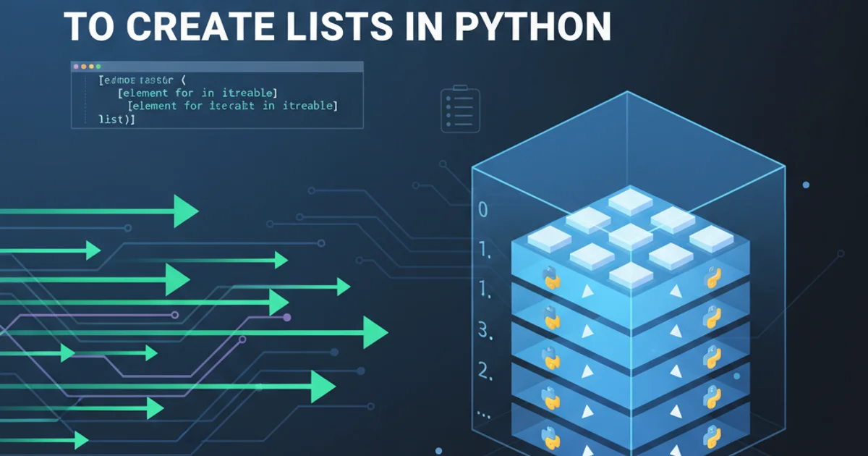This screenshot has width=868, height=456.
Task: Expand the ellipsis below index number 2
Action: [x=484, y=411]
